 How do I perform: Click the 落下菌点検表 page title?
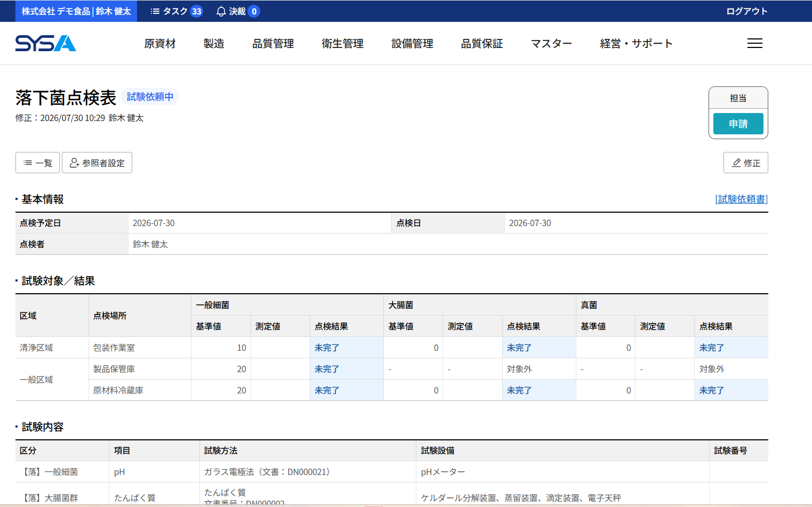click(x=66, y=98)
